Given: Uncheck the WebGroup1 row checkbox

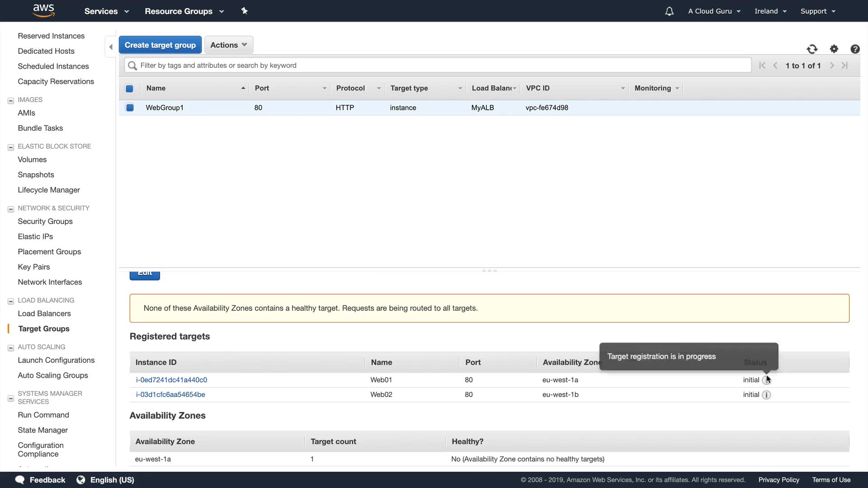Looking at the screenshot, I should click(x=130, y=108).
